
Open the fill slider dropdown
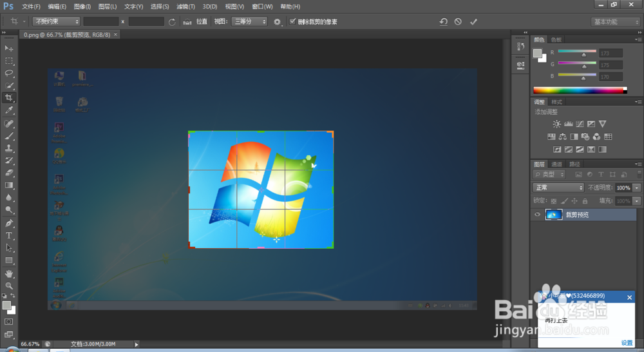pos(637,200)
